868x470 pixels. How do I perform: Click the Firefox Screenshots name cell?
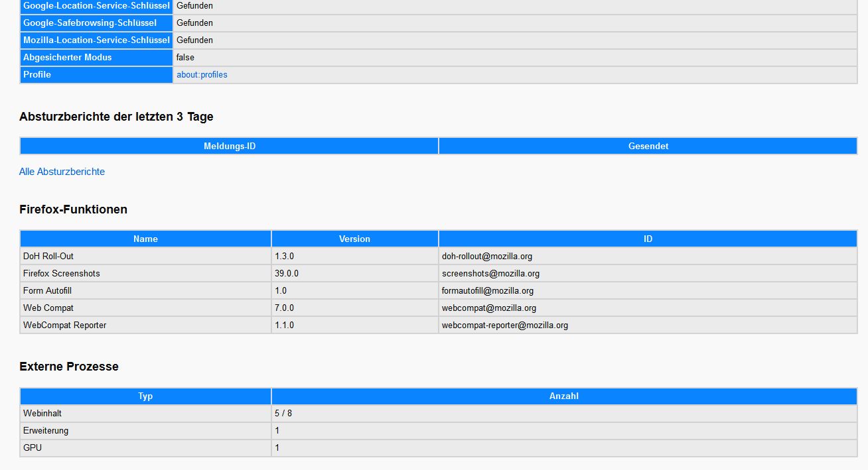click(61, 273)
